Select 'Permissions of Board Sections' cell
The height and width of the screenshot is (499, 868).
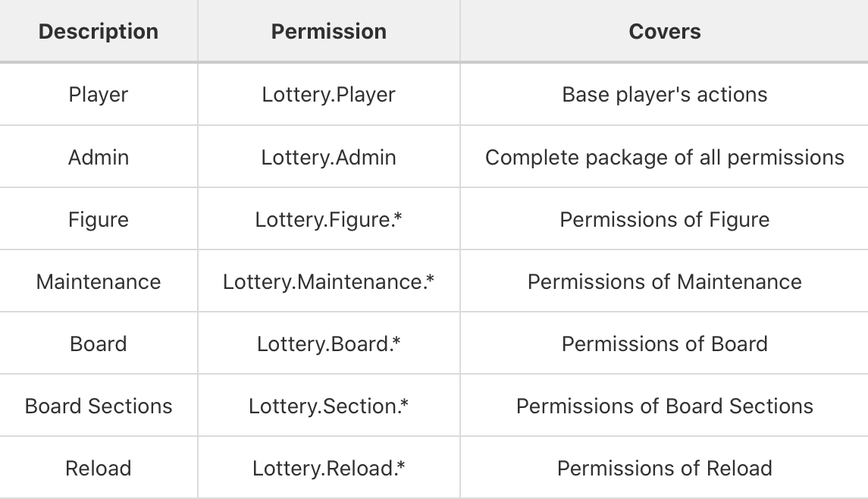(664, 406)
